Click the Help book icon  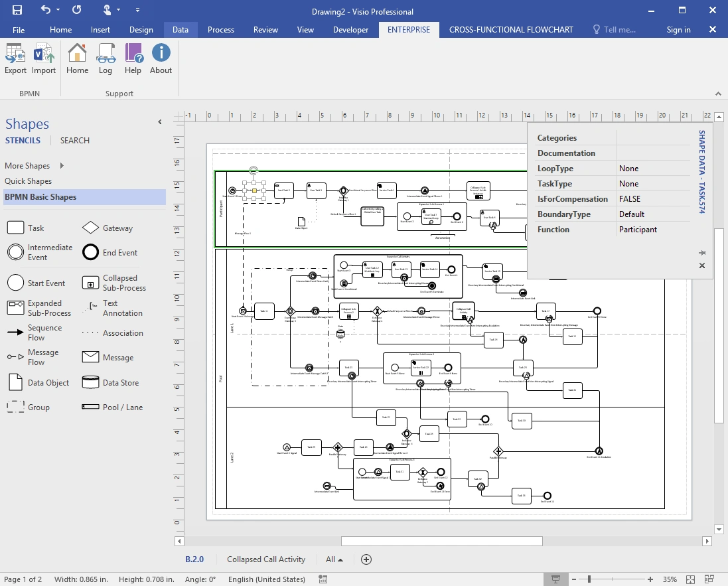tap(133, 54)
